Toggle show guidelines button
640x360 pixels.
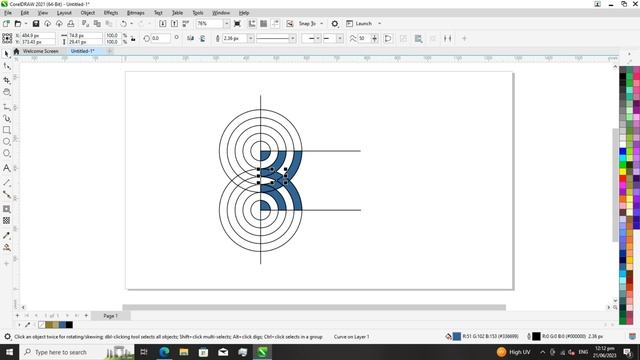(276, 24)
